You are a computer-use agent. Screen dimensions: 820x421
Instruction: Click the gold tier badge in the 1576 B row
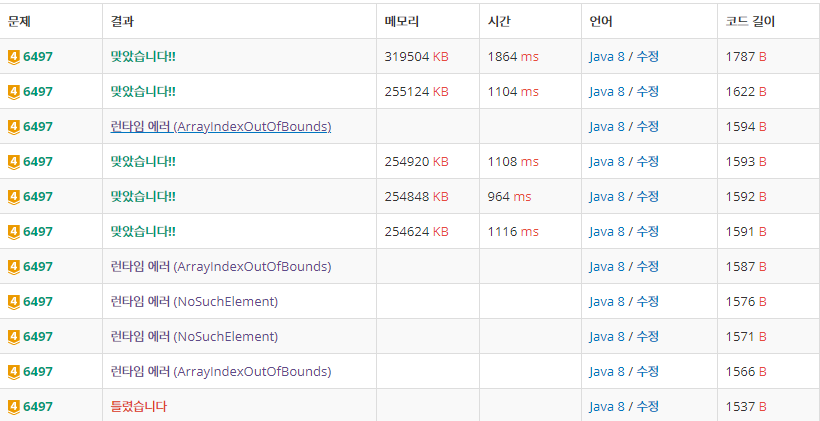coord(14,302)
